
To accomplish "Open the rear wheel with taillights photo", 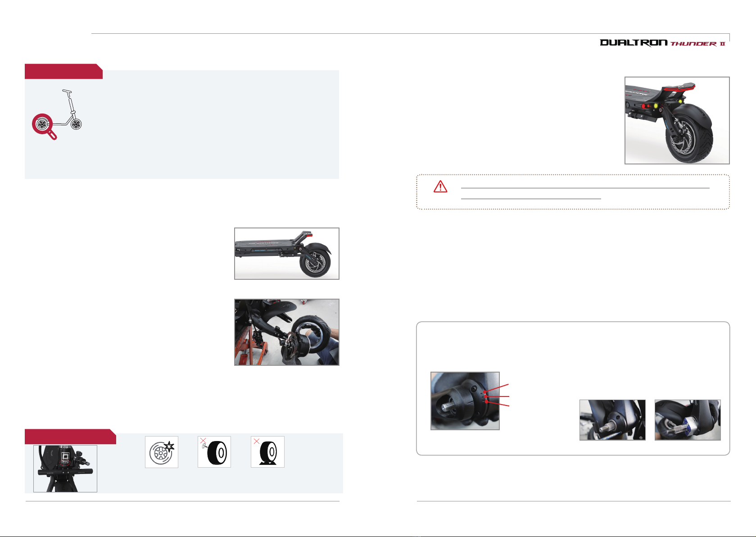I will [677, 120].
